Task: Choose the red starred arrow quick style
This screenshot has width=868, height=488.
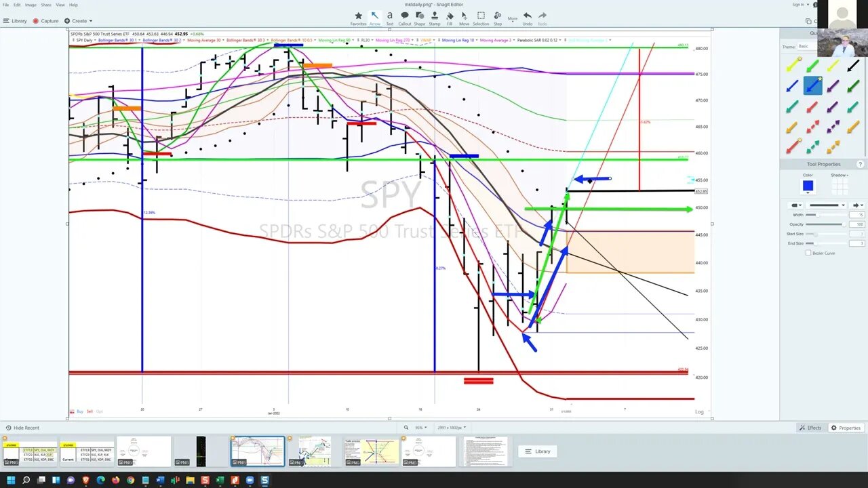Action: point(793,146)
